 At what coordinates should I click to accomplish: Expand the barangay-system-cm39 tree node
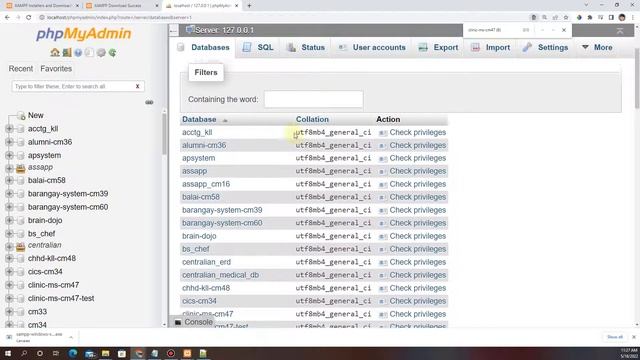click(x=9, y=193)
